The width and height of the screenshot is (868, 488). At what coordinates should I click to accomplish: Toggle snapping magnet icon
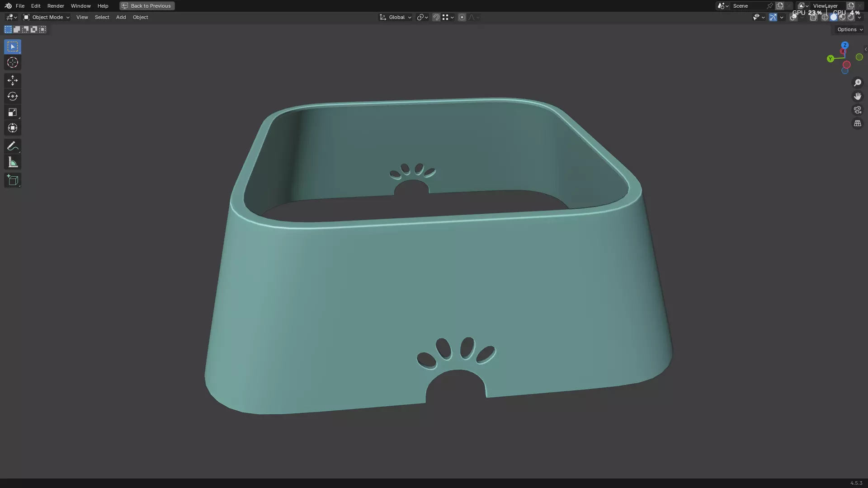(436, 17)
